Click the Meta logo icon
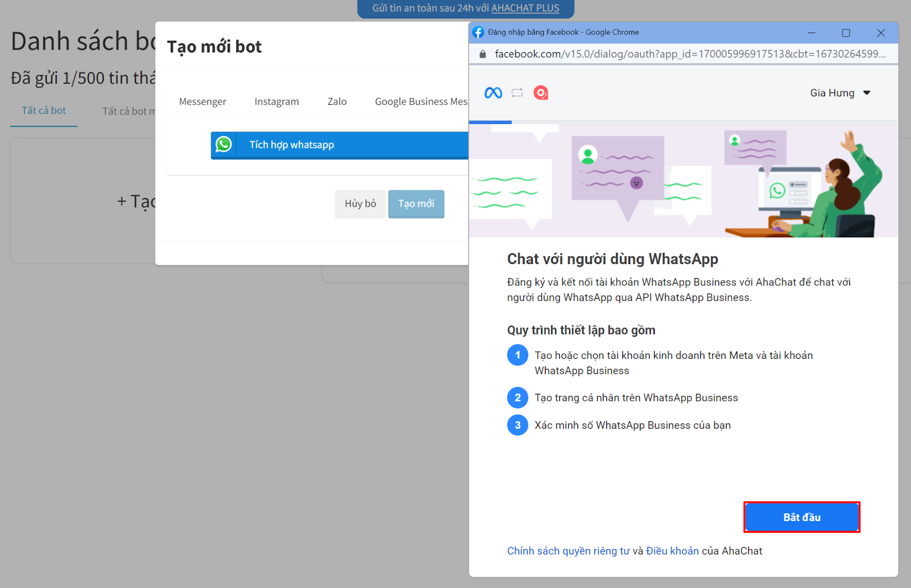The height and width of the screenshot is (588, 911). (493, 93)
